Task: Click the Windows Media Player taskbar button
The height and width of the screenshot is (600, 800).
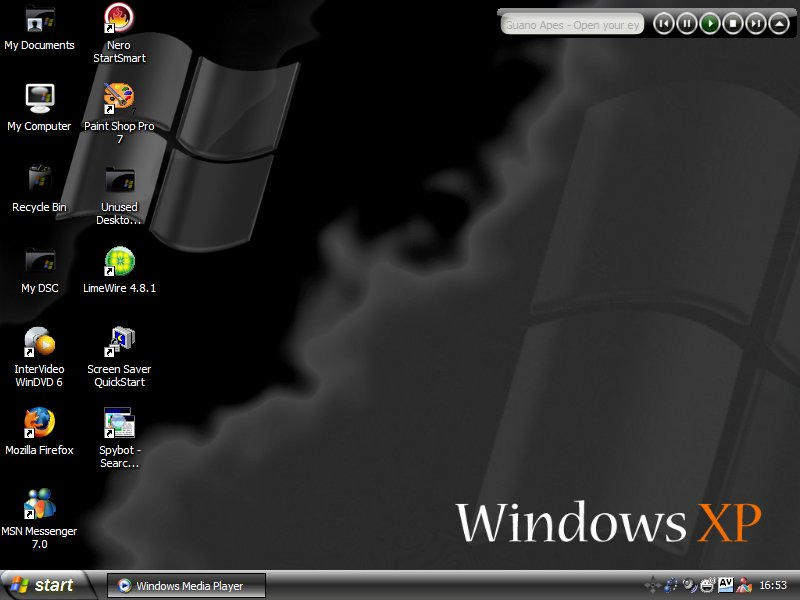Action: [186, 585]
